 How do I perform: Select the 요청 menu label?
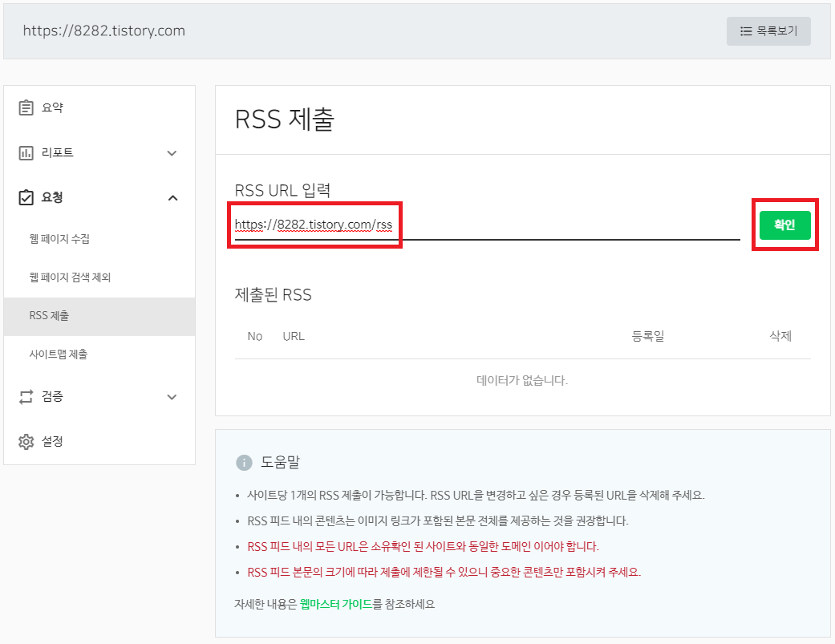[52, 197]
